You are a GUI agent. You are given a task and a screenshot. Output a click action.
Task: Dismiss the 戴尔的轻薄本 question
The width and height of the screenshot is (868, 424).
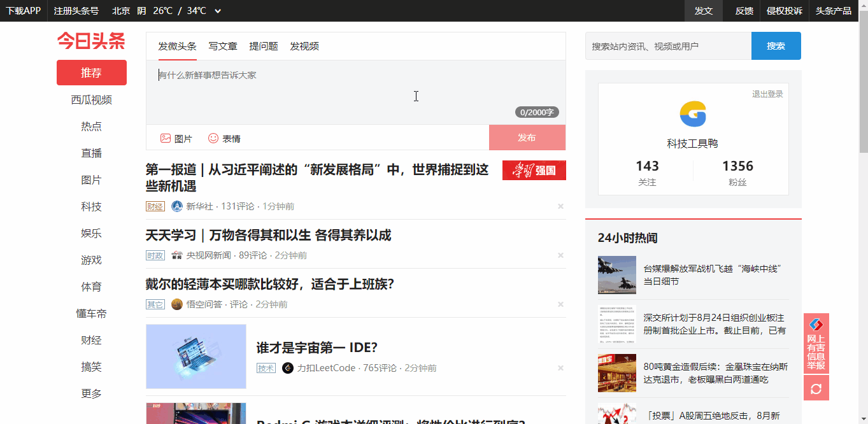(x=561, y=304)
